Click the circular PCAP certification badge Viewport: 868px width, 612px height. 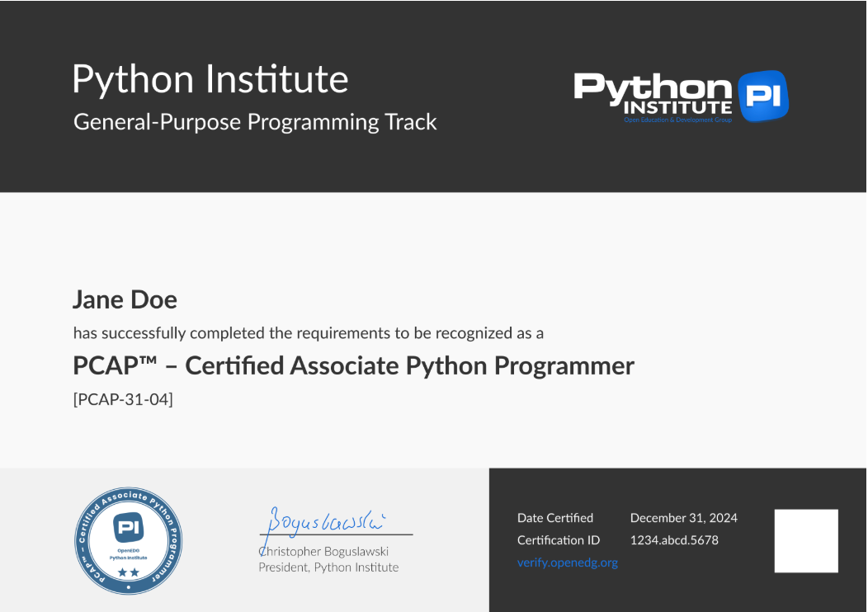click(128, 540)
